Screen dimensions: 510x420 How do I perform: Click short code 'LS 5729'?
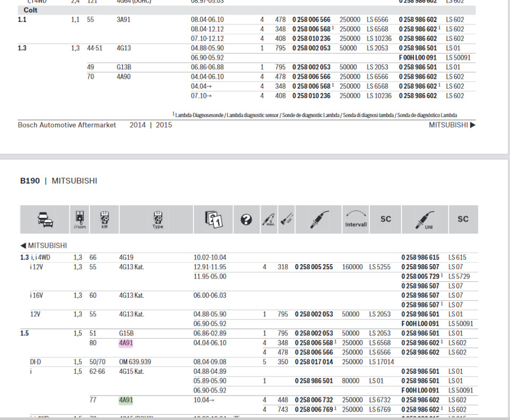point(459,276)
